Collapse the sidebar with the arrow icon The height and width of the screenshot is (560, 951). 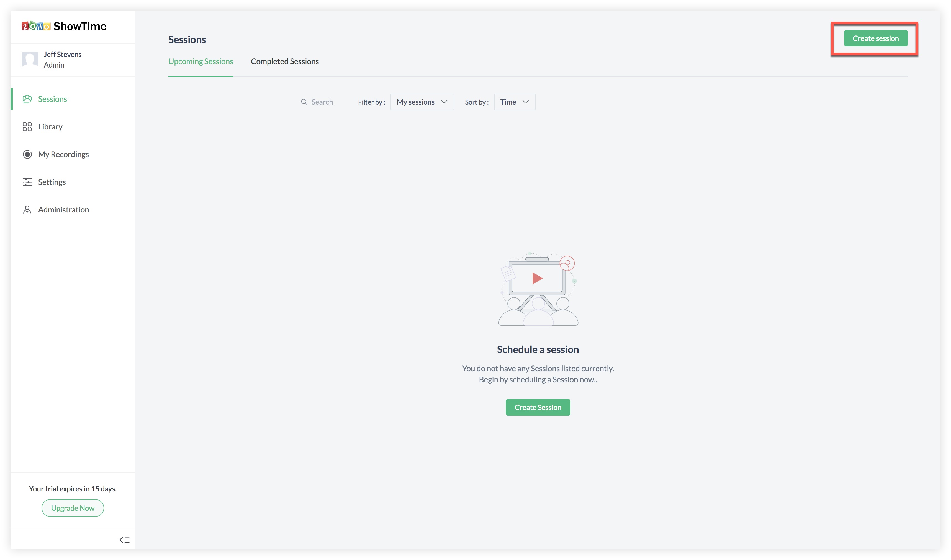click(124, 540)
